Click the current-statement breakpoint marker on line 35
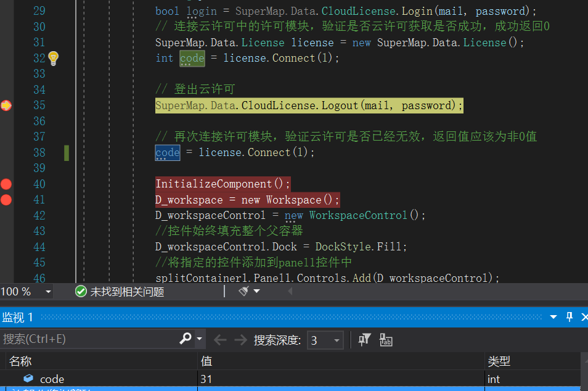 pyautogui.click(x=6, y=105)
